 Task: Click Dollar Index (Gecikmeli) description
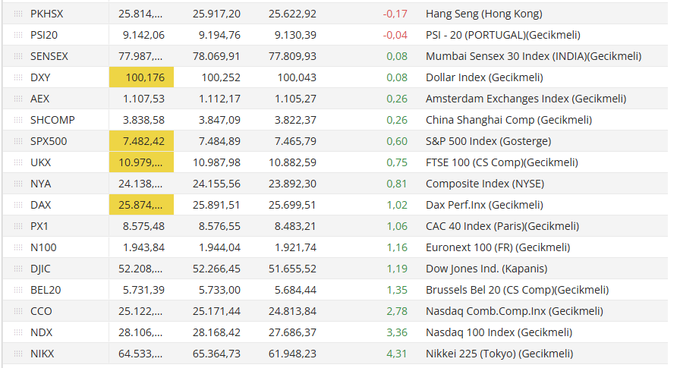point(484,78)
